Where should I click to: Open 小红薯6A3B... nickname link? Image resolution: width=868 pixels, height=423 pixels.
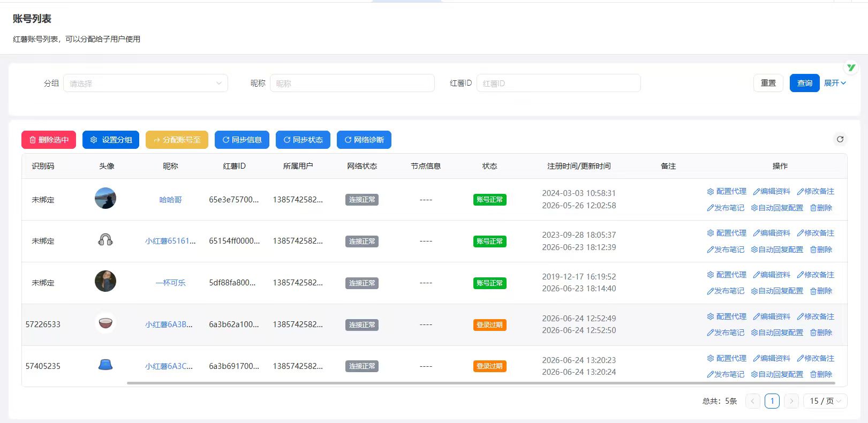point(169,324)
